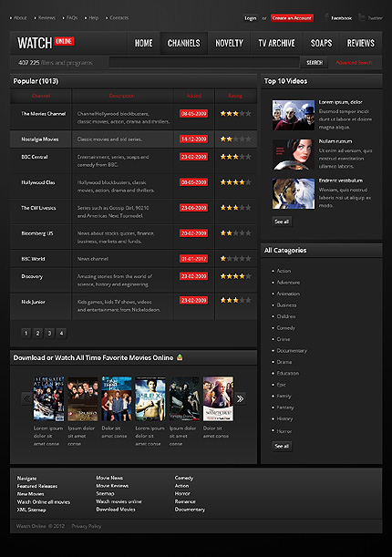
Task: Go to page 4 of Popular list
Action: pos(61,333)
